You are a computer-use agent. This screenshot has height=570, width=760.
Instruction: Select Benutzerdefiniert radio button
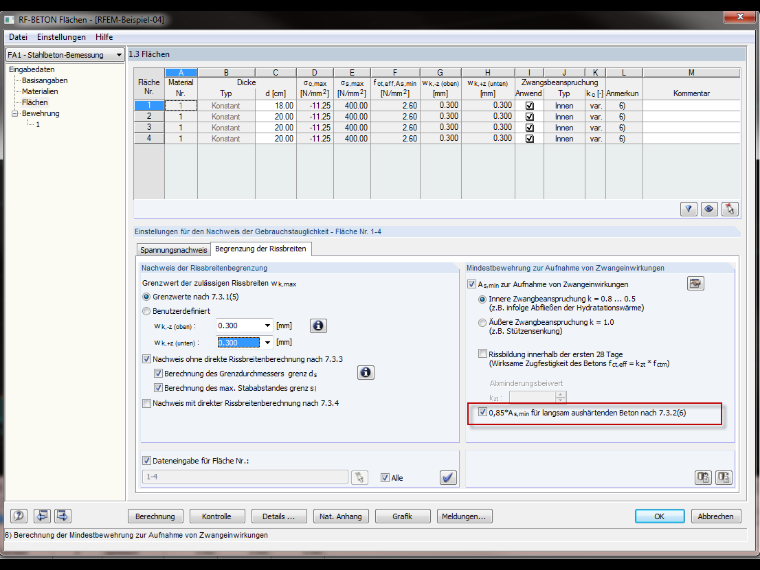pyautogui.click(x=146, y=311)
